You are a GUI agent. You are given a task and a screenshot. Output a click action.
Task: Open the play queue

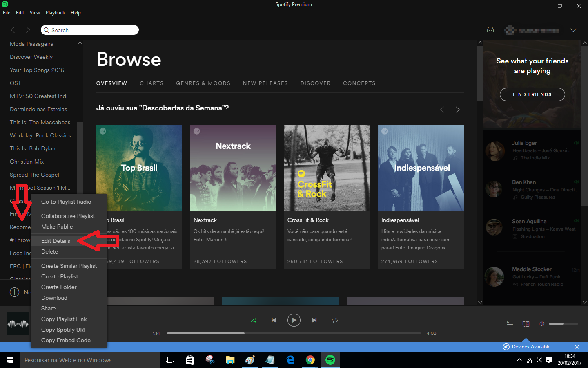tap(510, 324)
